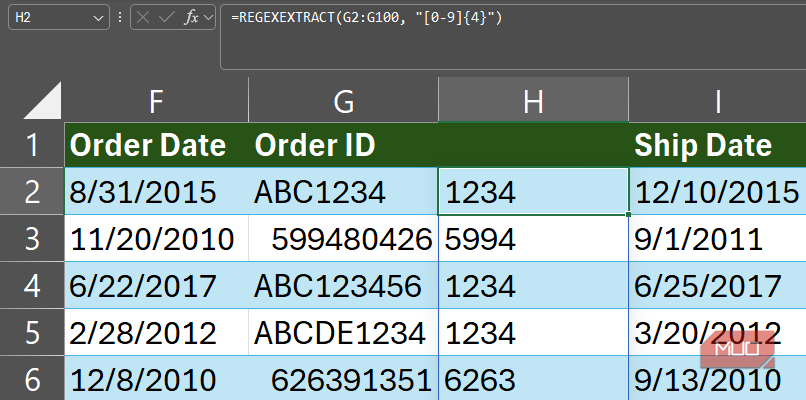Cancel formula entry with the X icon

[143, 18]
